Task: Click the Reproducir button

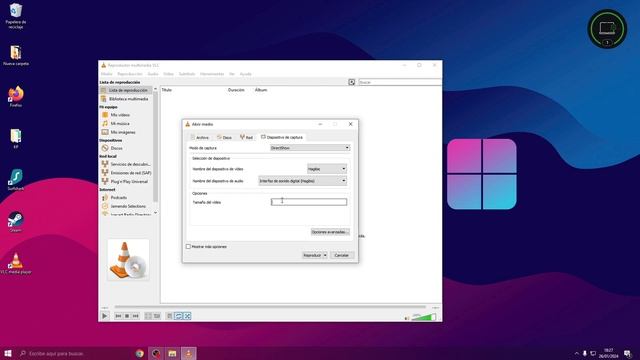Action: 312,255
